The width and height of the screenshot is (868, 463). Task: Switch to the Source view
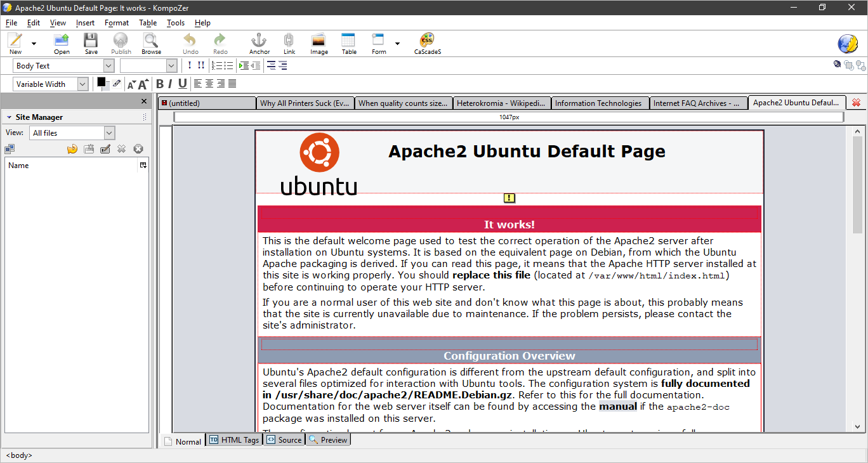click(x=284, y=440)
